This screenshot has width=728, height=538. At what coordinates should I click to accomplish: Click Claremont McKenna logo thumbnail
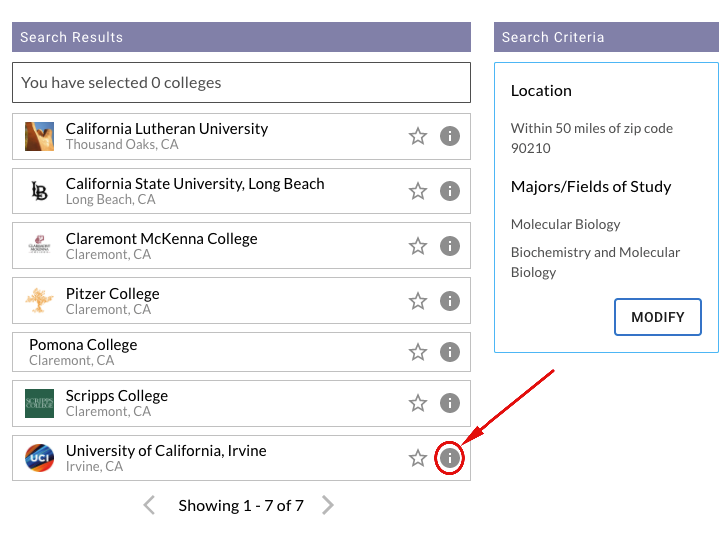pyautogui.click(x=39, y=244)
